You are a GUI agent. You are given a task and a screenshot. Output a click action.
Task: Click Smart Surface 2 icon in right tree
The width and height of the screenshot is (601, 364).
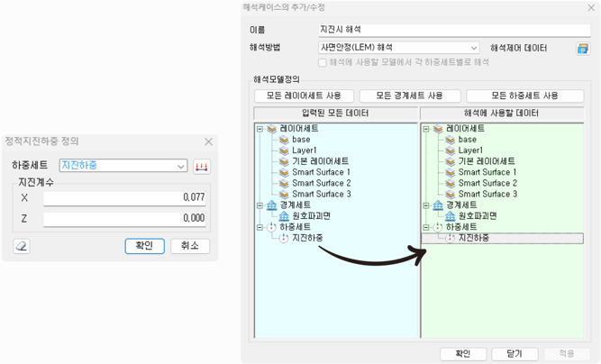tap(450, 183)
